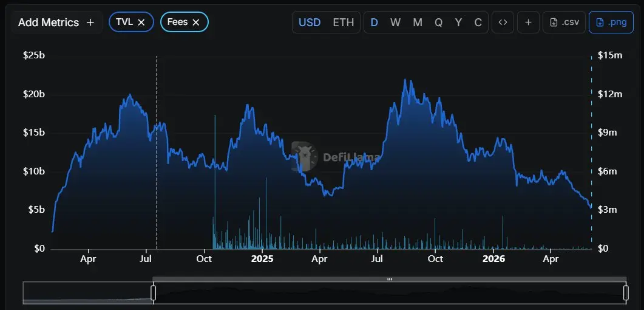Screen dimensions: 644x310
Task: Open the embed code icon
Action: [x=503, y=22]
